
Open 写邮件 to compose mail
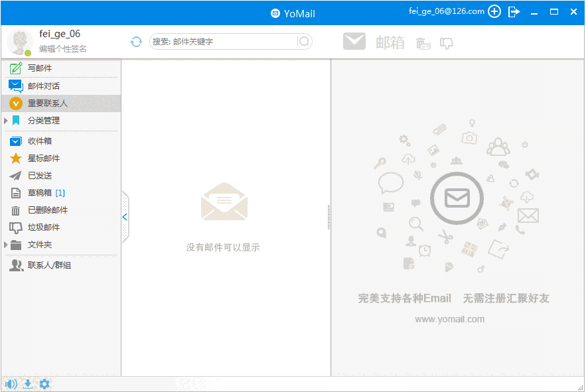coord(40,68)
